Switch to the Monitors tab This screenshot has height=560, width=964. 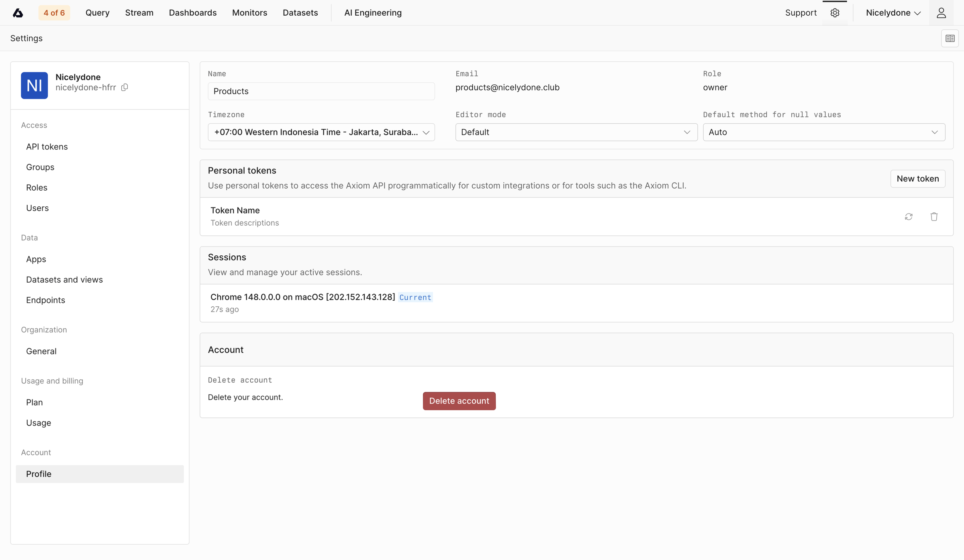tap(250, 13)
